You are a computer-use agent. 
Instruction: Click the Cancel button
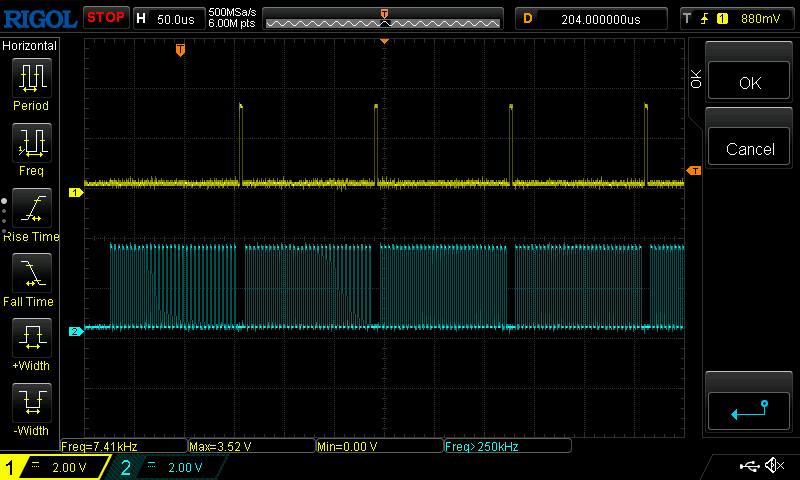point(749,148)
